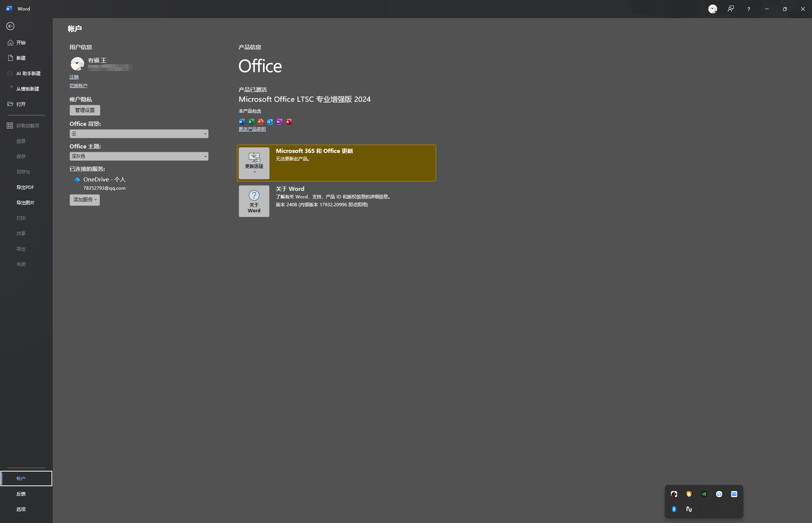
Task: Click the Switch account link
Action: 79,86
